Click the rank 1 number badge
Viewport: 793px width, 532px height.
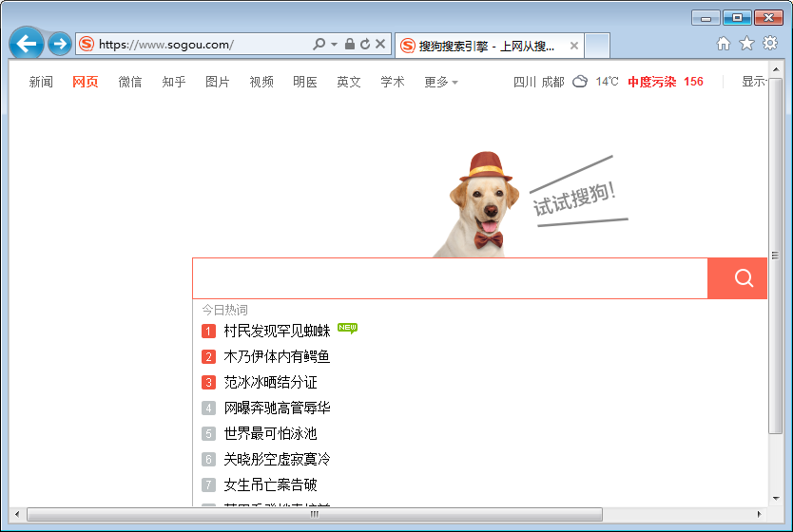point(208,331)
